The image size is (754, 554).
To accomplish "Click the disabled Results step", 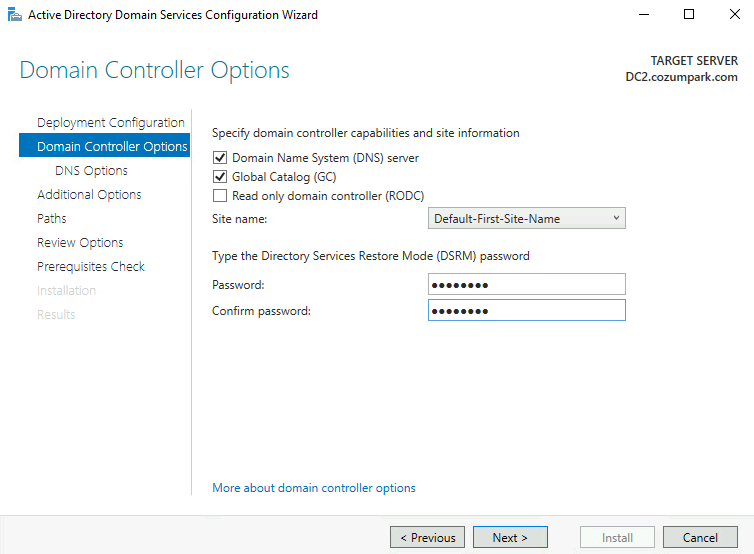I will (x=56, y=315).
